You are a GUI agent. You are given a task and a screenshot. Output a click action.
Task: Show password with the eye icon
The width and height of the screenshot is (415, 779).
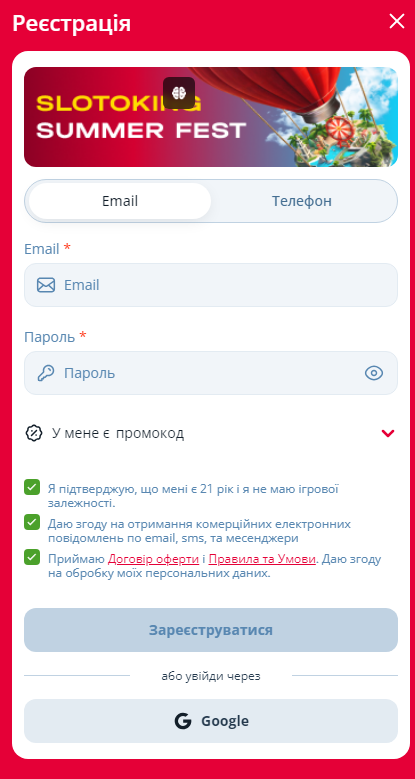374,373
